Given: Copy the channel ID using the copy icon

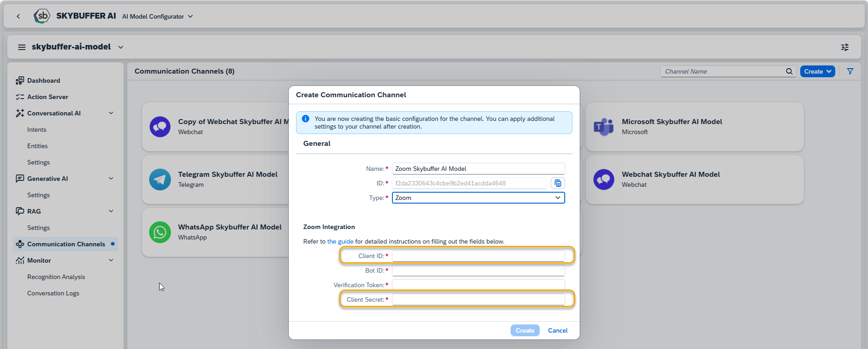Looking at the screenshot, I should [558, 183].
